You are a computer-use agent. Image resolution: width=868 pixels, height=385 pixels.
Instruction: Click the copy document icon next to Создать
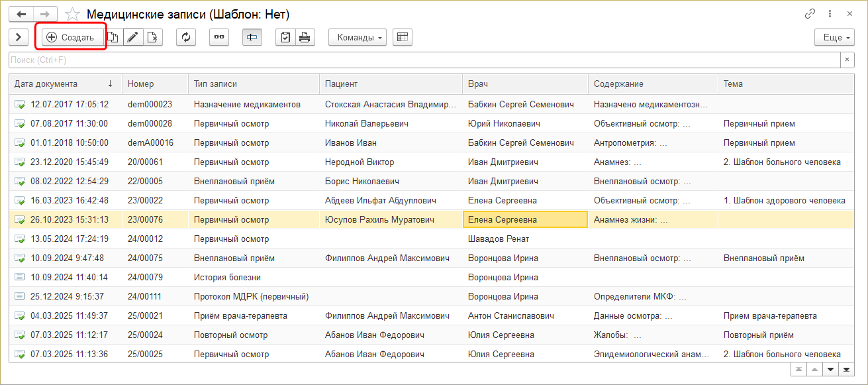point(114,38)
